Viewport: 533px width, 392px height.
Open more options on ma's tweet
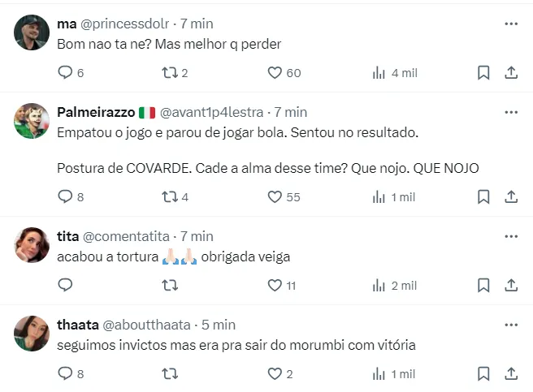[x=511, y=24]
